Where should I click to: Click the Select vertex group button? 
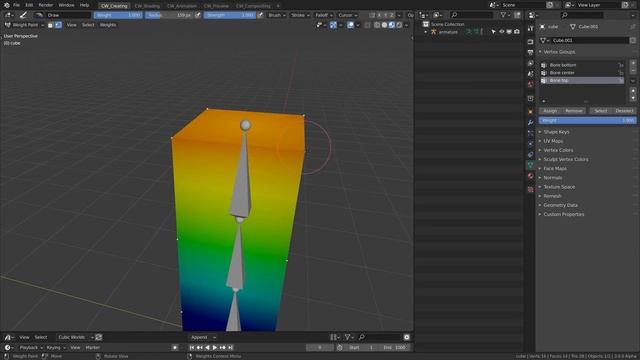[x=600, y=111]
